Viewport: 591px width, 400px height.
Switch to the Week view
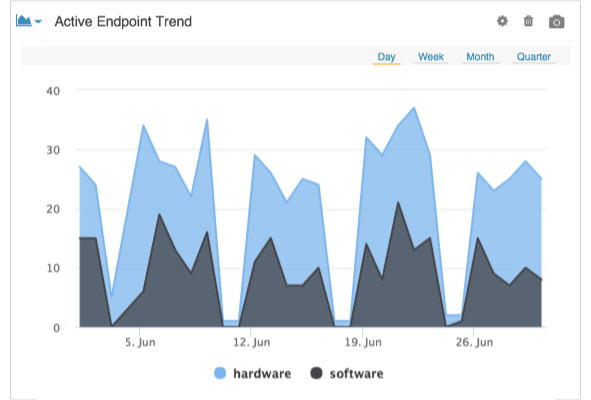click(431, 57)
